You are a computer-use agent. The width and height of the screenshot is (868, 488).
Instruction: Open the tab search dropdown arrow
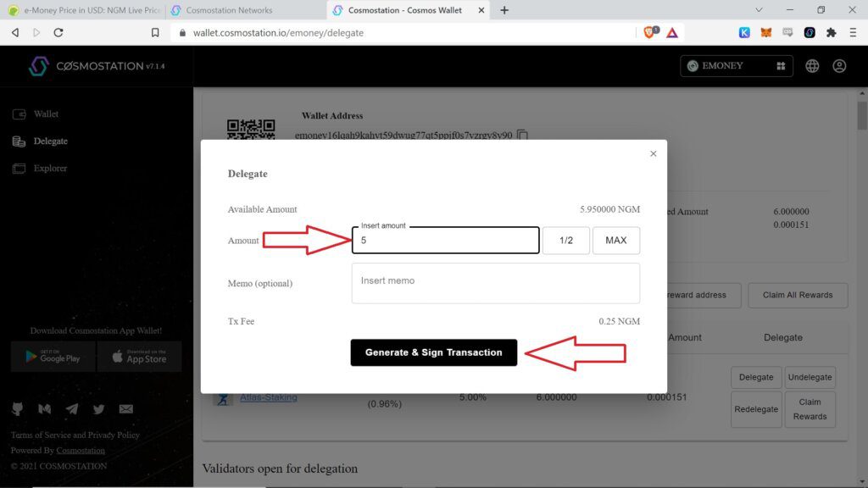pyautogui.click(x=759, y=10)
